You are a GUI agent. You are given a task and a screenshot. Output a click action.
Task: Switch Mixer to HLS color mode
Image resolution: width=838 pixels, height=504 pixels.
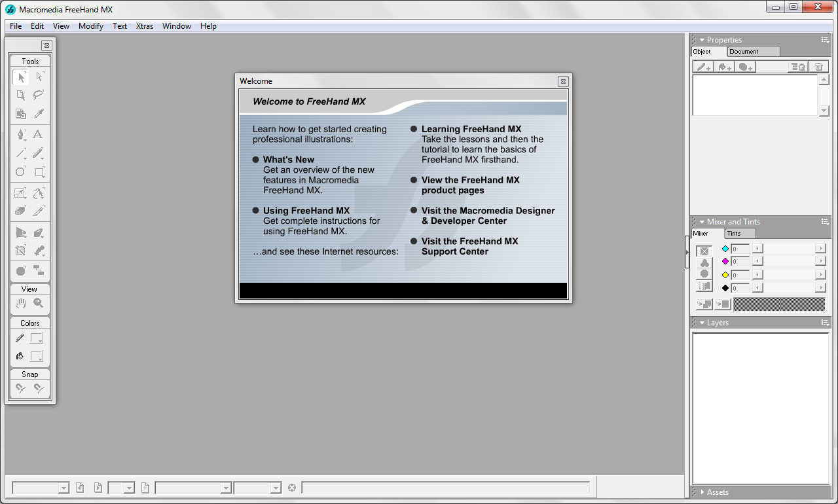(704, 274)
